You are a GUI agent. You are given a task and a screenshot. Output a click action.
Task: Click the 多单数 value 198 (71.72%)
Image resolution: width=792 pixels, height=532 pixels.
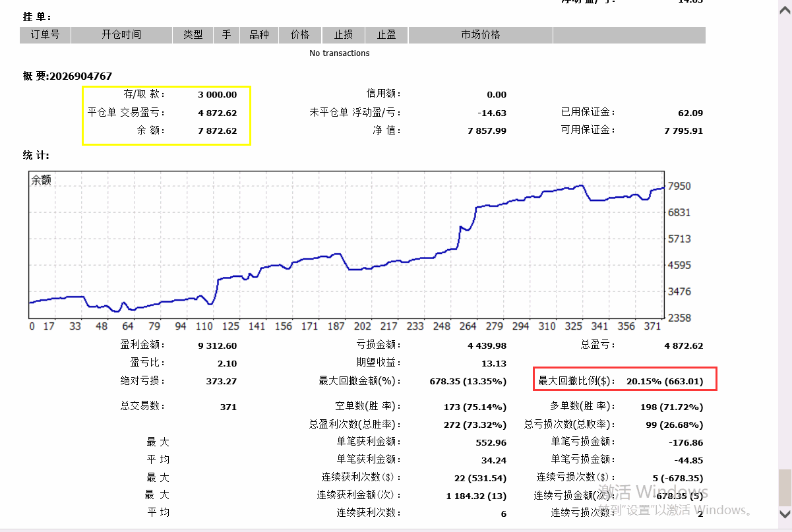point(672,407)
